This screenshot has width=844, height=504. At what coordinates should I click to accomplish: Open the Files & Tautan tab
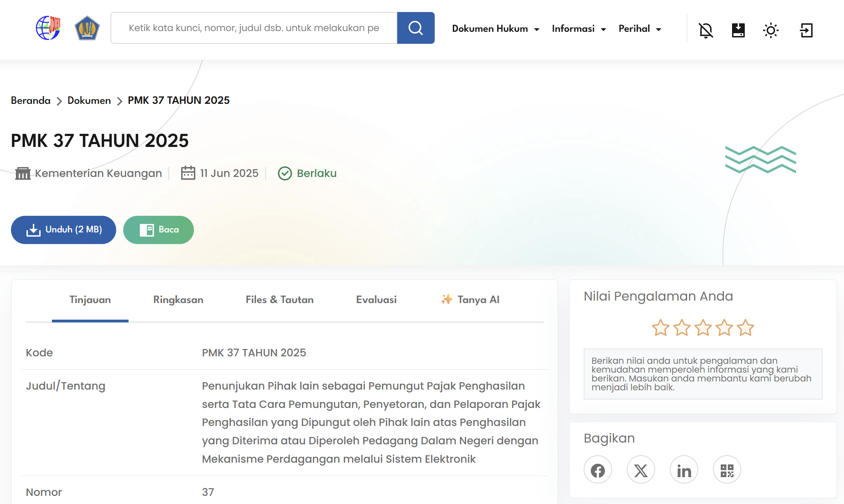coord(280,300)
